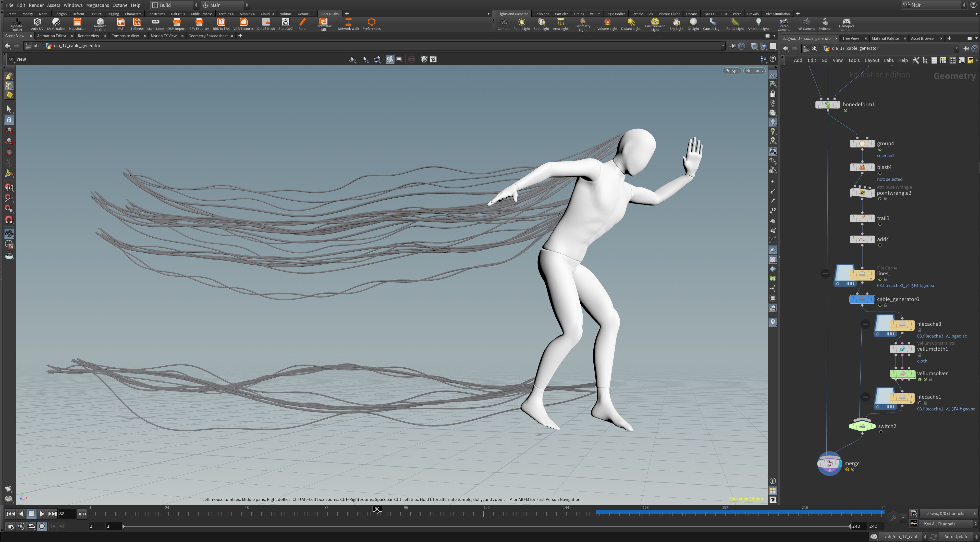Click the play forward button

pos(42,514)
